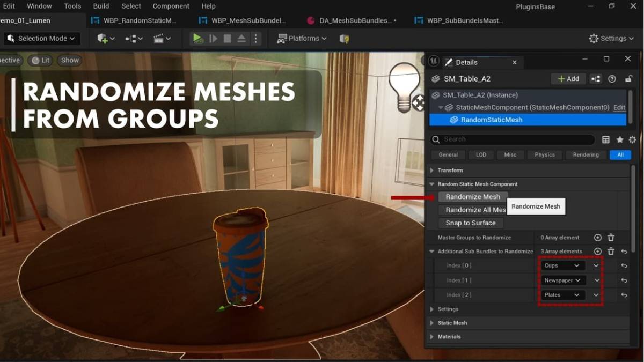Click the Snap to Surface button
This screenshot has width=644, height=362.
click(471, 223)
